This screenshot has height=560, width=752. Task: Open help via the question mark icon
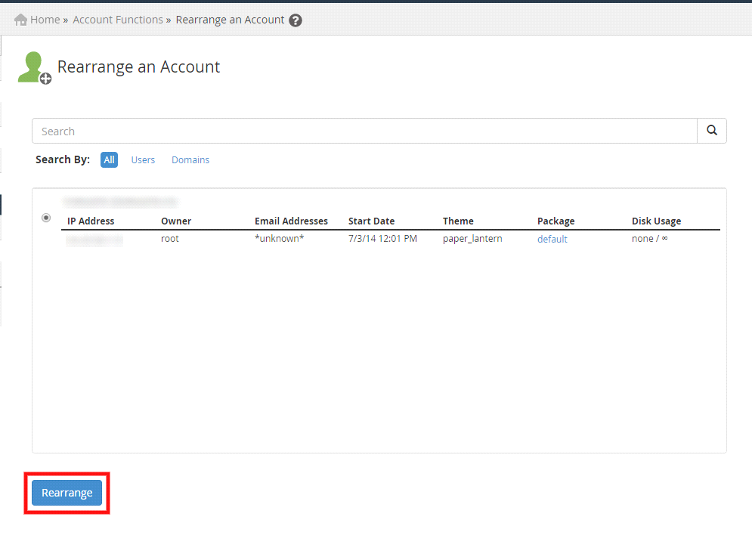pos(296,20)
